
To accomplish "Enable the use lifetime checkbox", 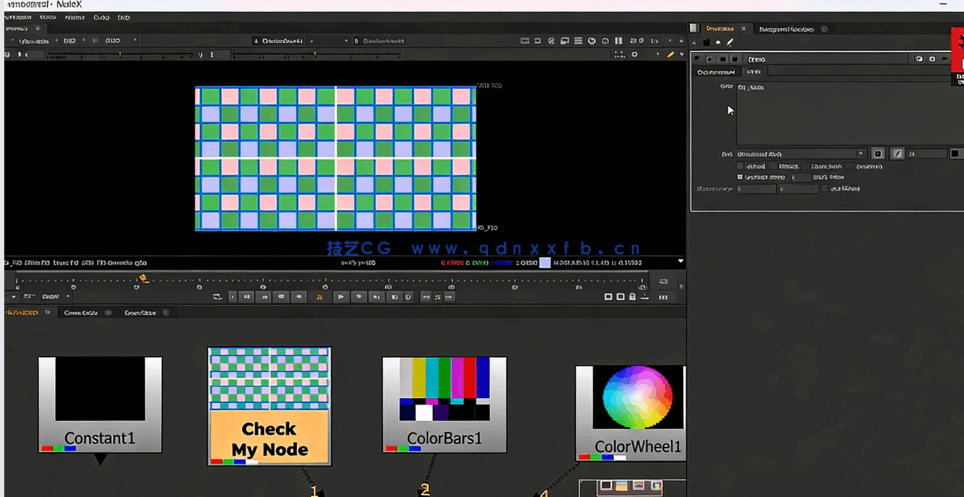I will (x=824, y=188).
